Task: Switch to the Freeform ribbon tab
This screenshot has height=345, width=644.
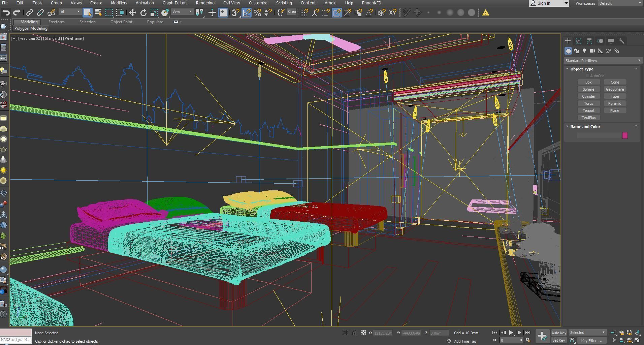Action: (56, 22)
